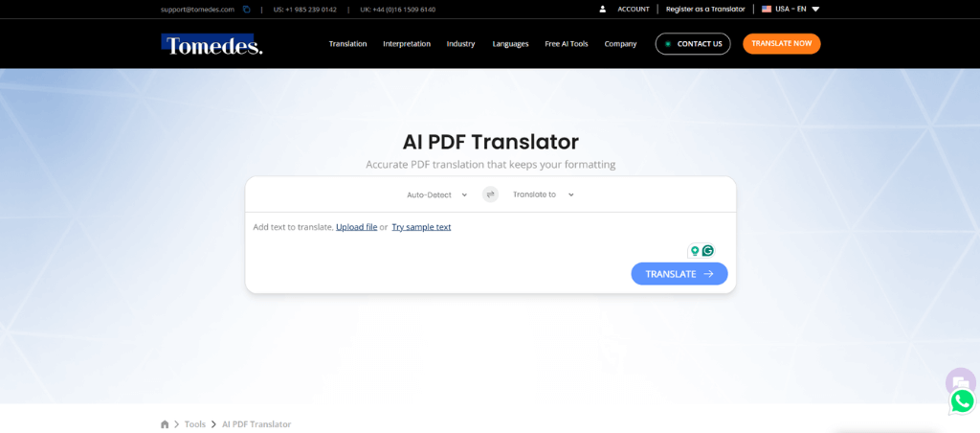Click the green lightbulb suggestion icon
Viewport: 980px width, 433px height.
[695, 251]
